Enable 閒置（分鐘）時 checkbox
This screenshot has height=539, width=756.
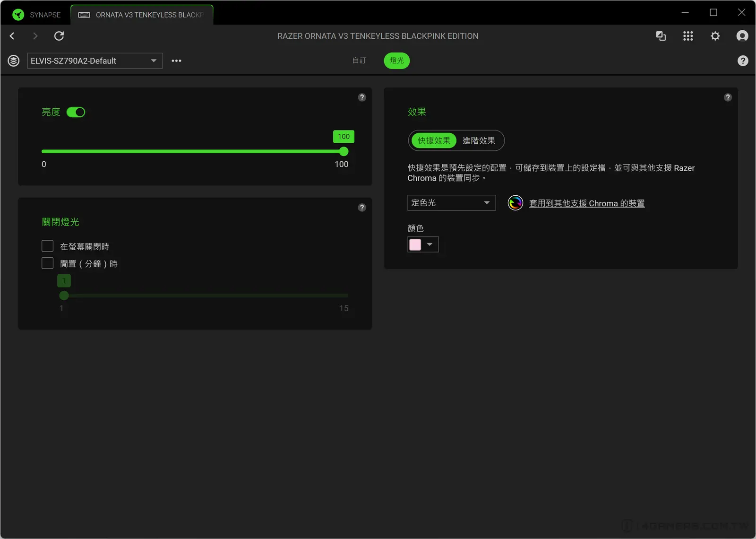point(47,263)
